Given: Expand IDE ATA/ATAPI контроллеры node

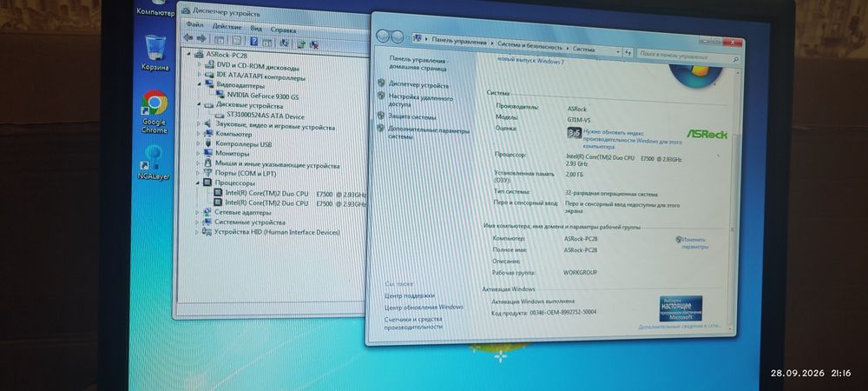Looking at the screenshot, I should [x=200, y=74].
